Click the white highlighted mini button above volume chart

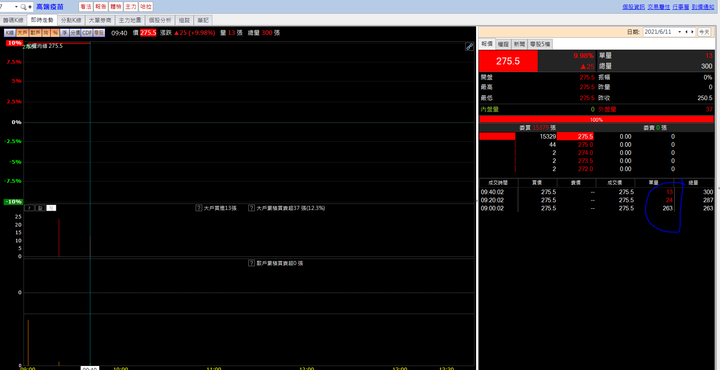coord(52,208)
